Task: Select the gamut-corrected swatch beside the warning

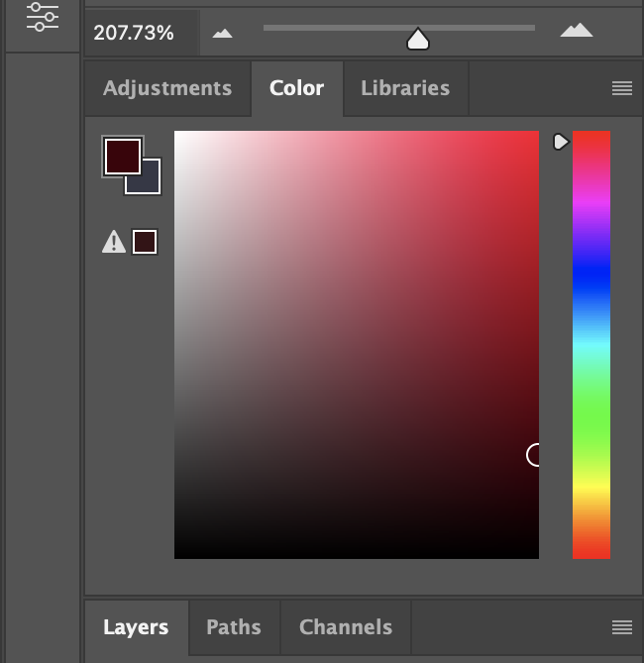Action: pos(145,242)
